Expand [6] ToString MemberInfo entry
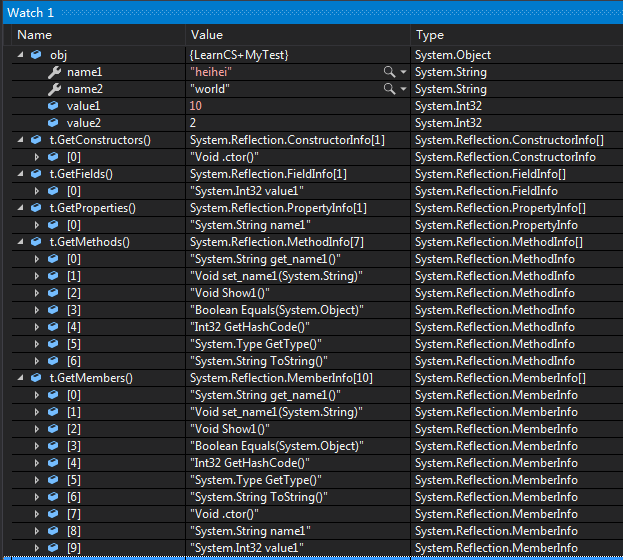The height and width of the screenshot is (560, 623). click(37, 497)
